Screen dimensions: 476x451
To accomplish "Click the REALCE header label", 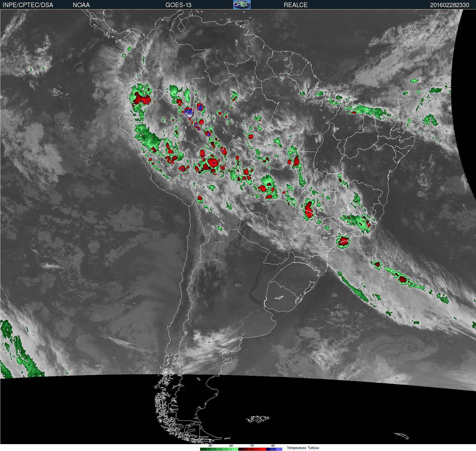I will pos(296,5).
